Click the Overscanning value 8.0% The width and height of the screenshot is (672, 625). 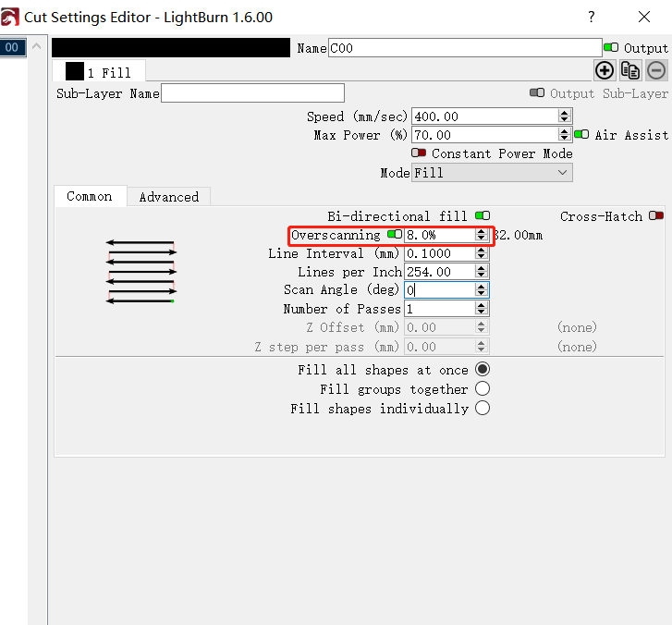(x=439, y=235)
